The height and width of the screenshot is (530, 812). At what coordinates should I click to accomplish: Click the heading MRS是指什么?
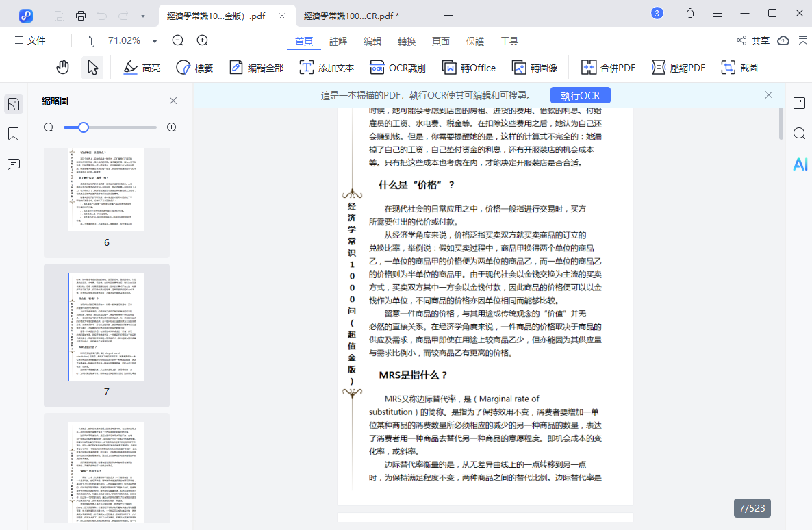pos(413,375)
